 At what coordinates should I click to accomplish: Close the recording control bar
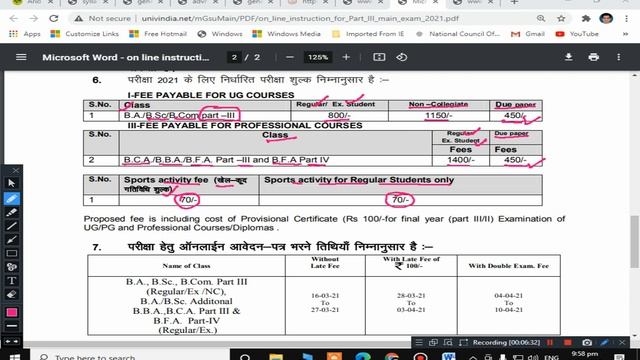pos(622,342)
